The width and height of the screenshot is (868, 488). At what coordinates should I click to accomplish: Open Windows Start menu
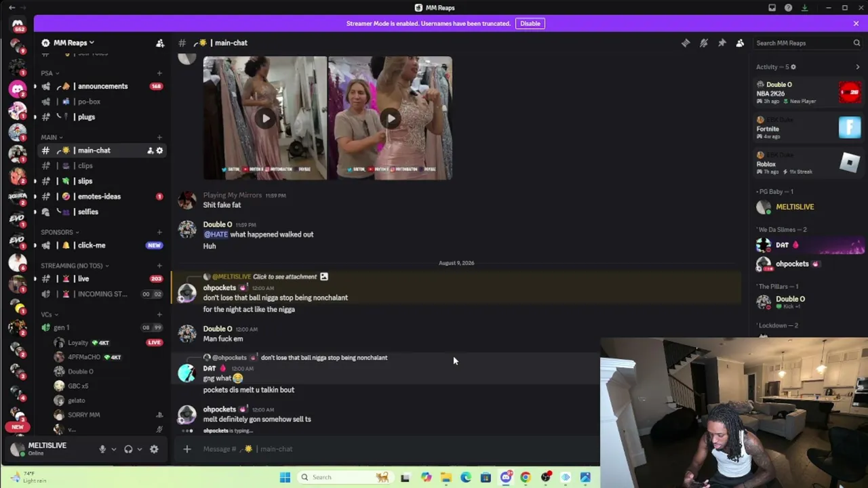tap(285, 477)
